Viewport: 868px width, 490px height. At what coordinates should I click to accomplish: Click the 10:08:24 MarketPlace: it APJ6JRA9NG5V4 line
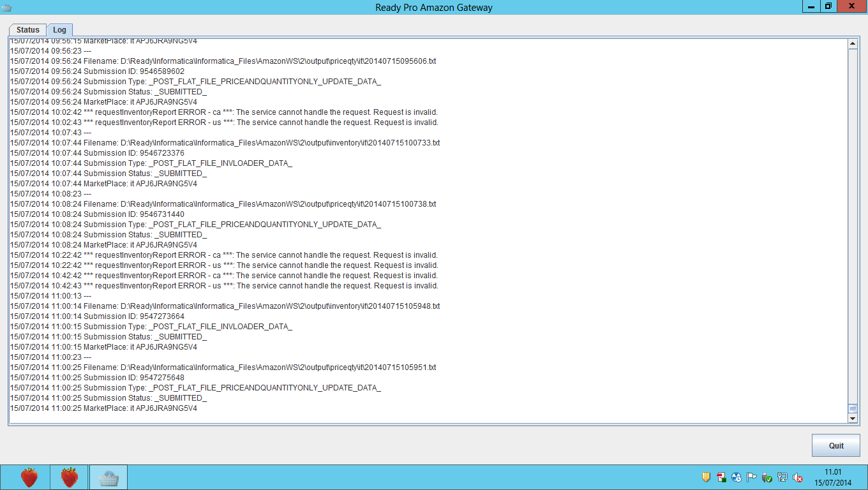103,245
